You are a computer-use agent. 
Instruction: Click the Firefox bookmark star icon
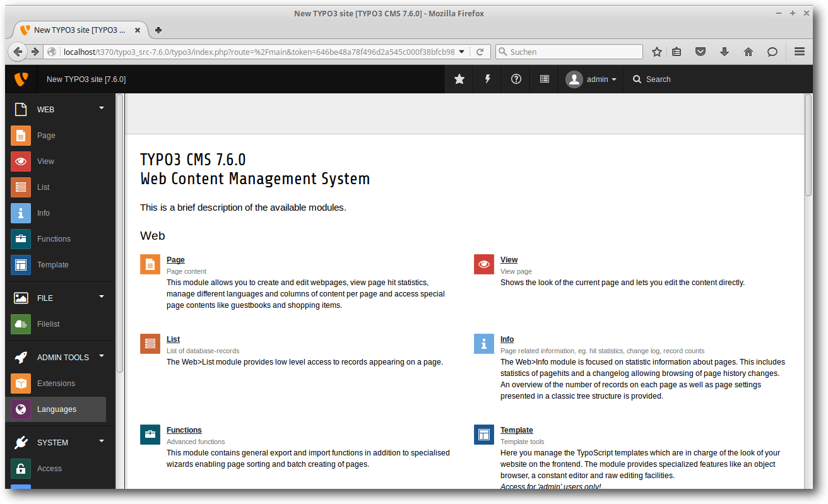coord(657,52)
